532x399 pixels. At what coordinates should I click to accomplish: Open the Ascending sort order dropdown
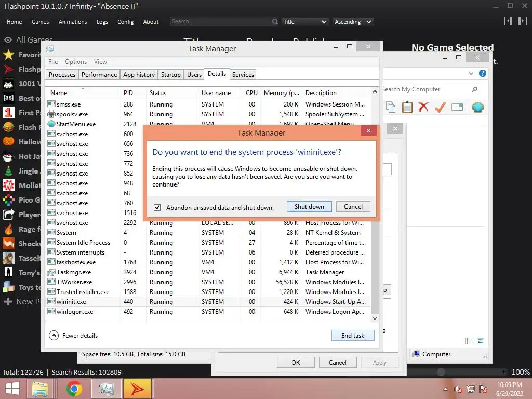pyautogui.click(x=353, y=22)
